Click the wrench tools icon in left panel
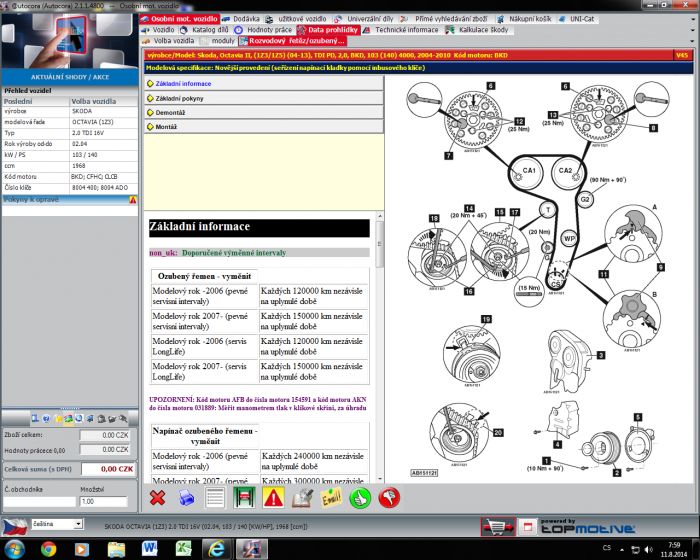700x560 pixels. [x=122, y=419]
